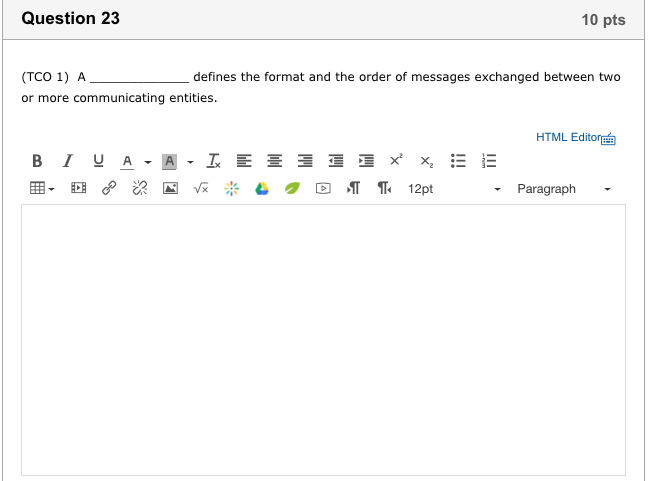Insert a file from Google Drive
Viewport: 648px width, 481px height.
(x=262, y=188)
